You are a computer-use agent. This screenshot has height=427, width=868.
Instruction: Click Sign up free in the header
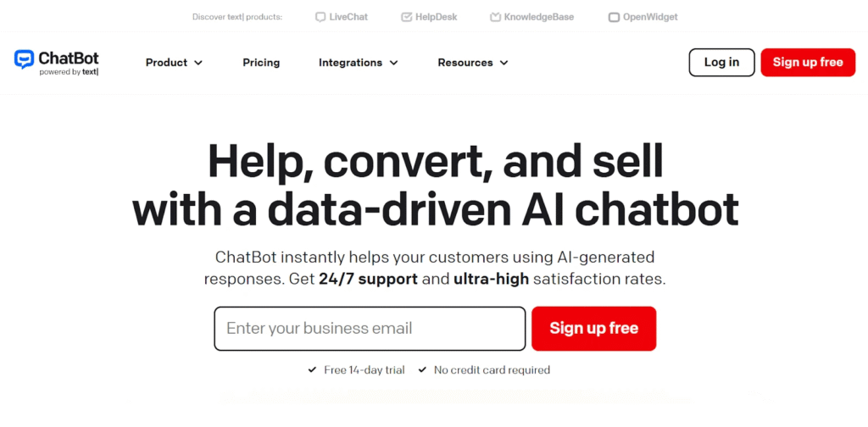point(807,63)
